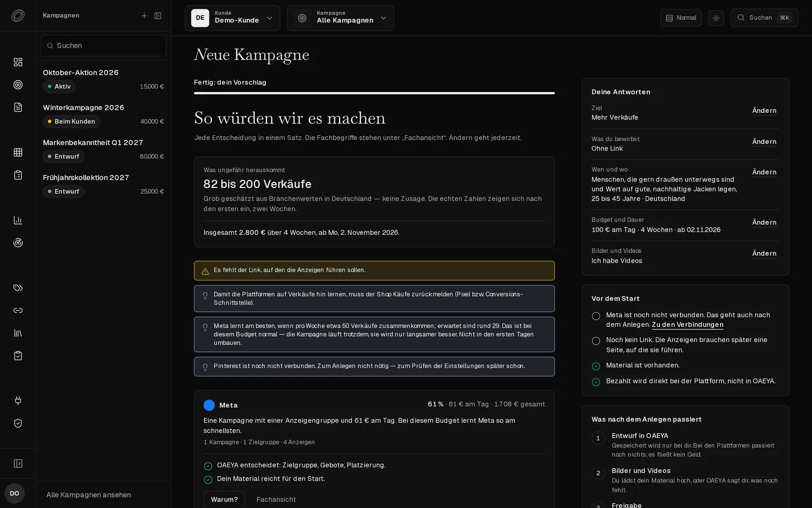Viewport: 812px width, 508px height.
Task: Click the 60.000 € budget value
Action: 152,156
